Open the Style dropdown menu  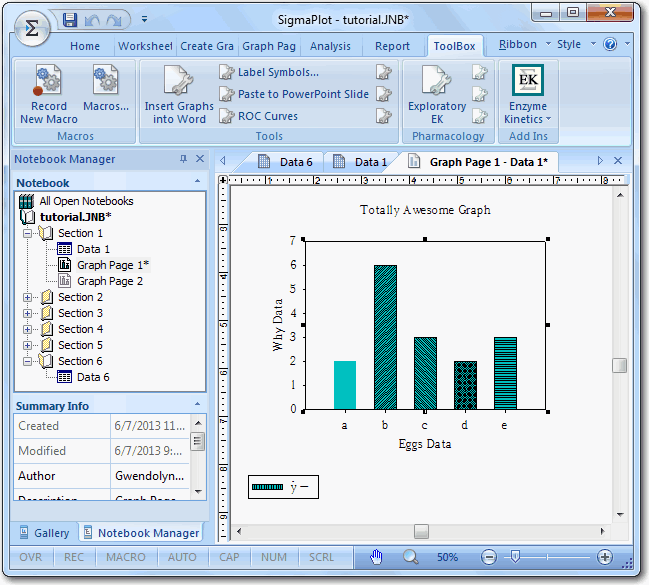click(576, 44)
